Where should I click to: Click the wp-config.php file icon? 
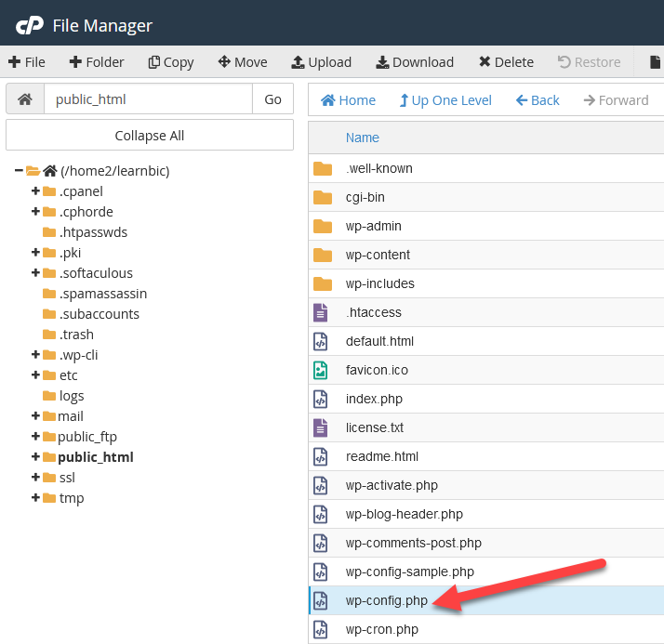click(x=321, y=600)
